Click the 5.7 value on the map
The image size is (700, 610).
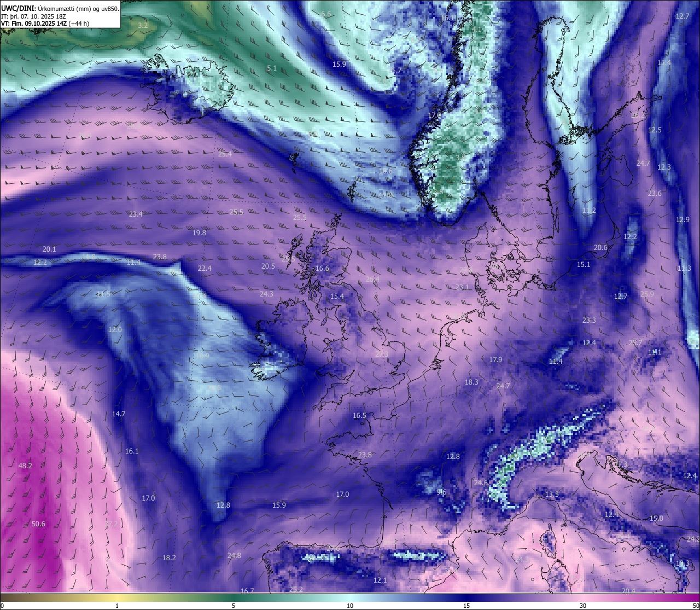(397, 71)
